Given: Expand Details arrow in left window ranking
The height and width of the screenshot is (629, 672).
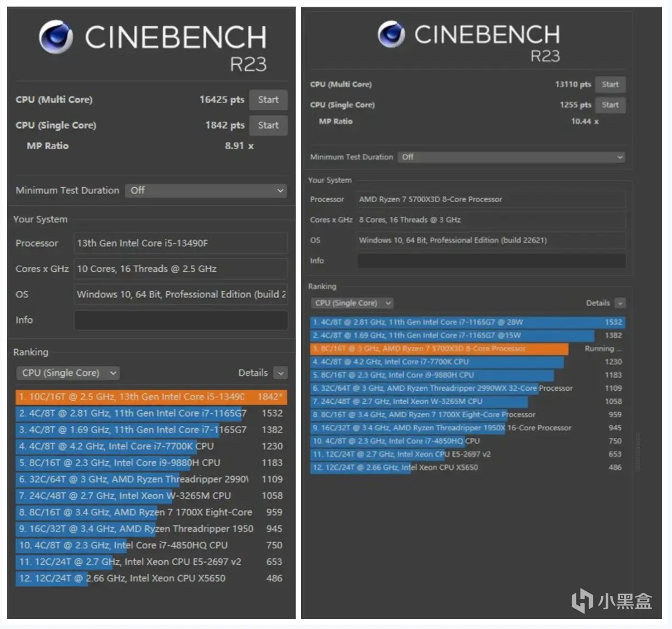Looking at the screenshot, I should 280,373.
